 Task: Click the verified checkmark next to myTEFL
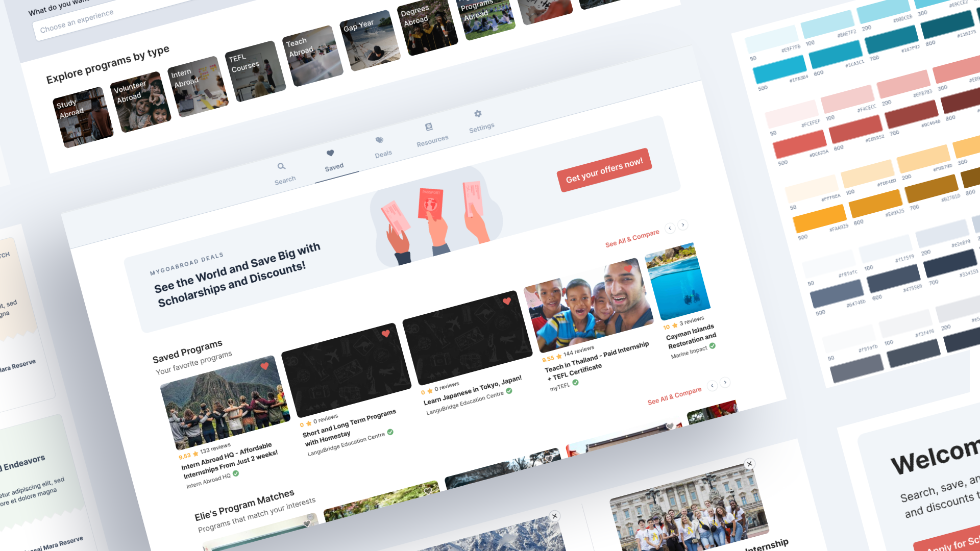click(x=575, y=383)
